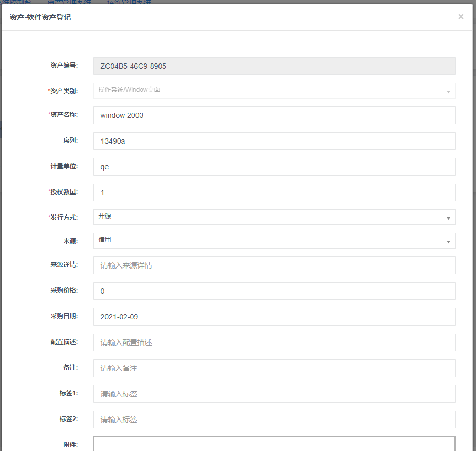Select the 标签2 input field

pyautogui.click(x=274, y=420)
